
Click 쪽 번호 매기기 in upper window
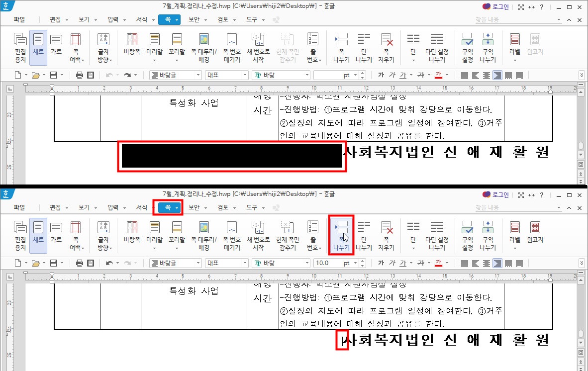pyautogui.click(x=232, y=48)
